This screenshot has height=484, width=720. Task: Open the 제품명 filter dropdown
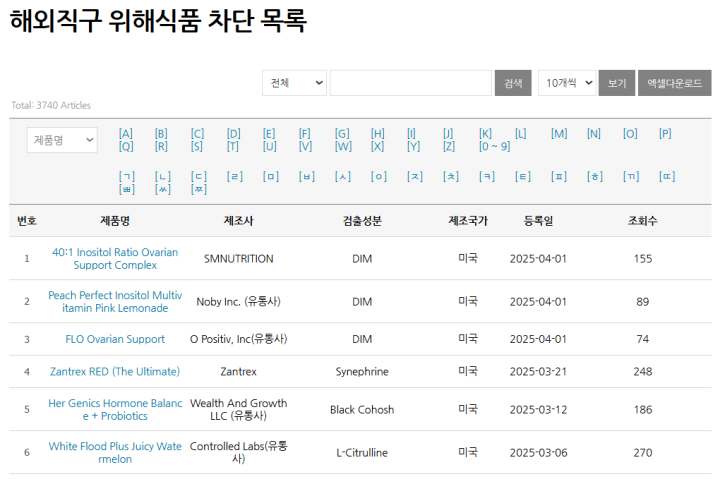pos(62,140)
